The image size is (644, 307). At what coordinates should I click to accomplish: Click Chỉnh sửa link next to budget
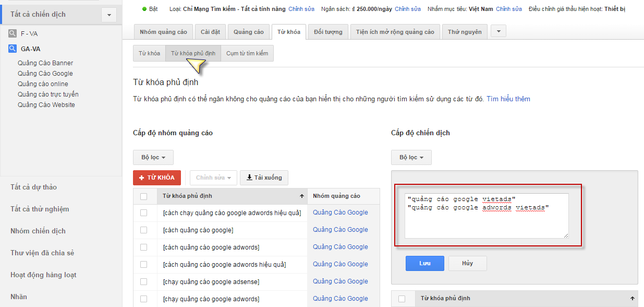click(x=408, y=9)
